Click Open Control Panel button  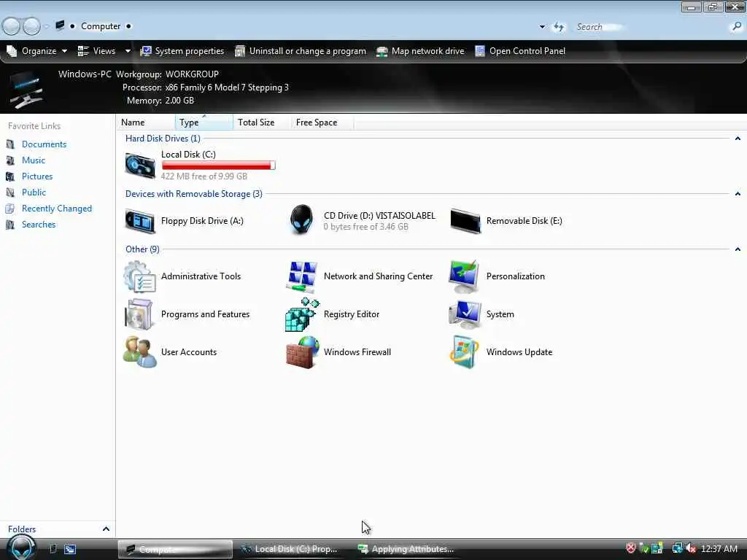pyautogui.click(x=520, y=51)
